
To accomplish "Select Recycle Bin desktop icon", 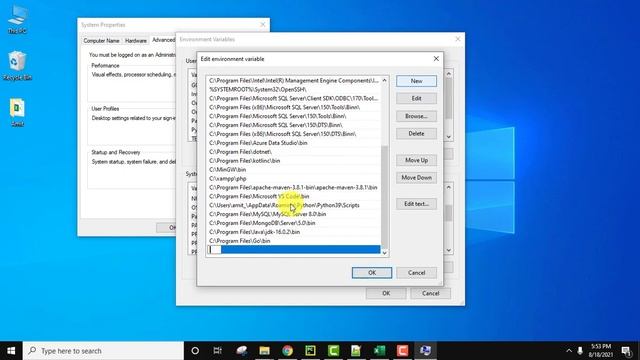I will point(17,66).
